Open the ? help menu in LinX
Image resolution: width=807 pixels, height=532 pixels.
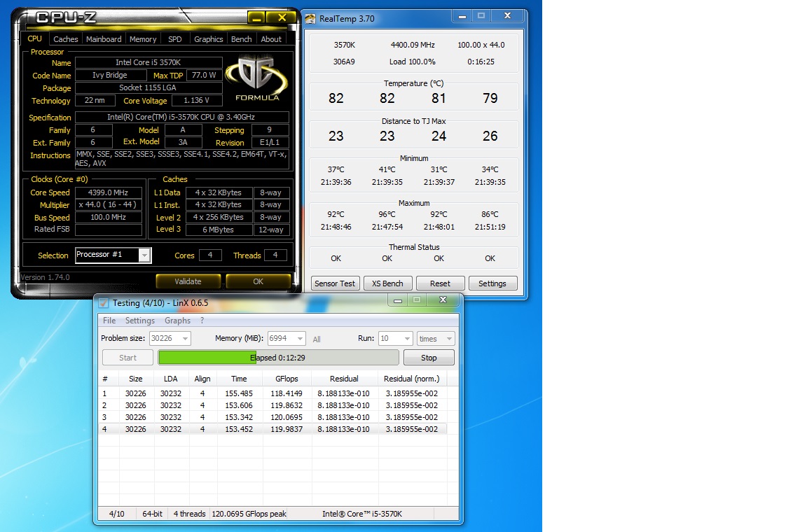click(x=202, y=321)
